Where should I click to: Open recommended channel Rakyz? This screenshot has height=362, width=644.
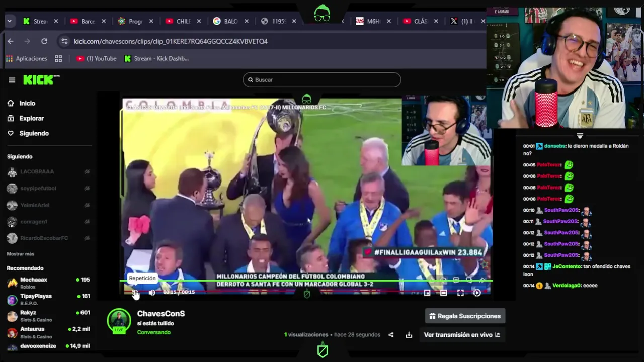click(x=48, y=316)
